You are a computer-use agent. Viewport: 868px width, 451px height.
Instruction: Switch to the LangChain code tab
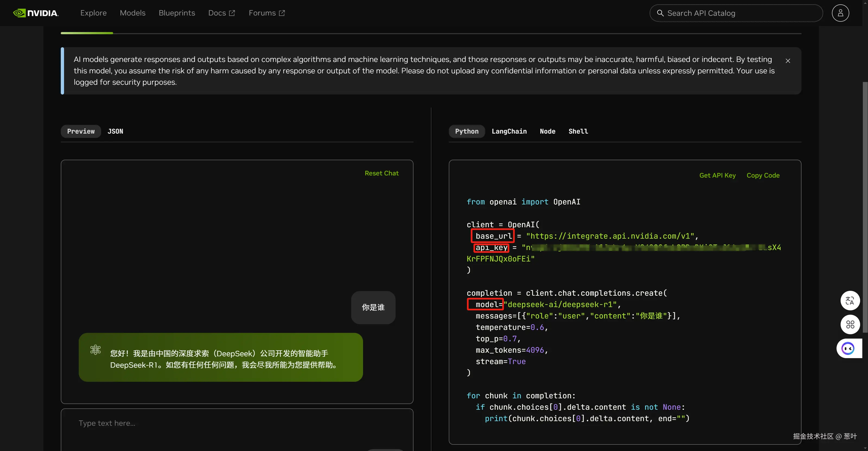pyautogui.click(x=509, y=131)
